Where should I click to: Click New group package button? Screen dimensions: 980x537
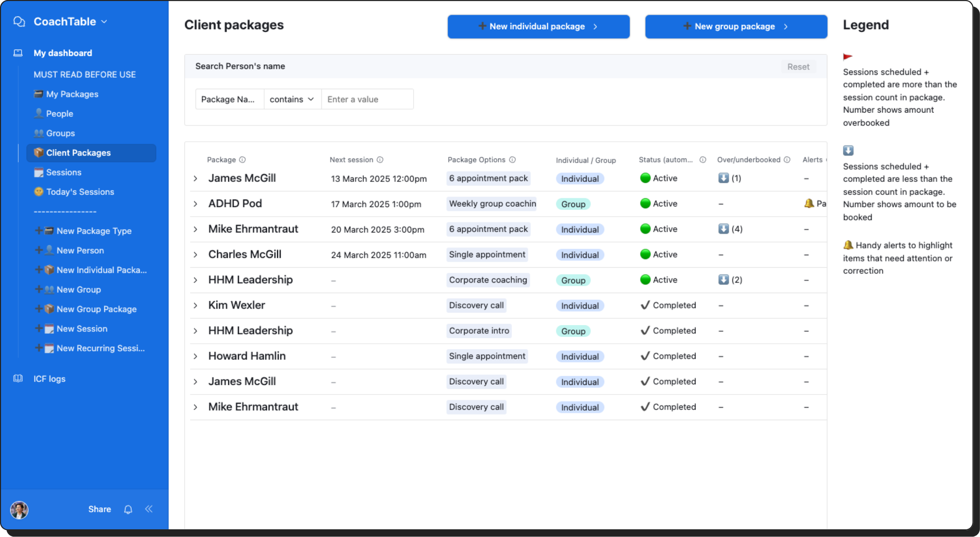736,27
